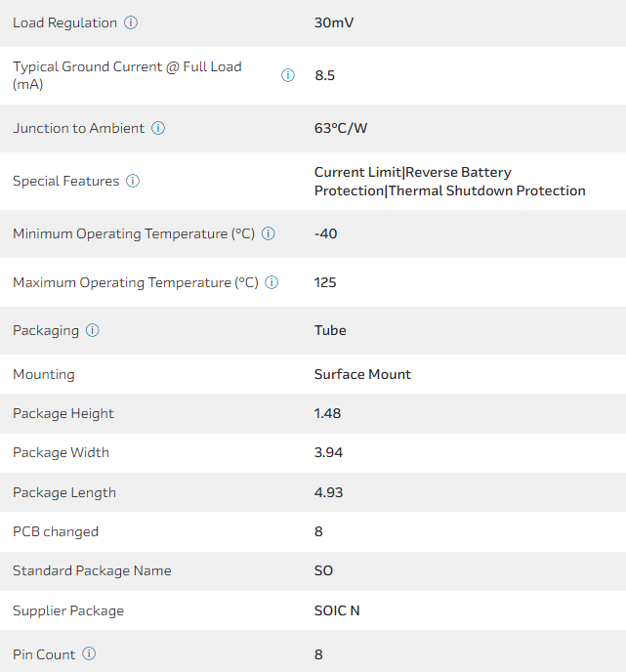Click Minimum Operating Temperature info icon
The image size is (626, 672).
tap(269, 233)
